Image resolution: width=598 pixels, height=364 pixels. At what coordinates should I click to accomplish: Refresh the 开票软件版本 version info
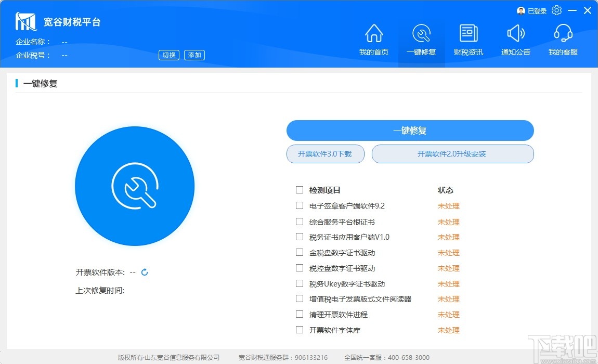[144, 271]
